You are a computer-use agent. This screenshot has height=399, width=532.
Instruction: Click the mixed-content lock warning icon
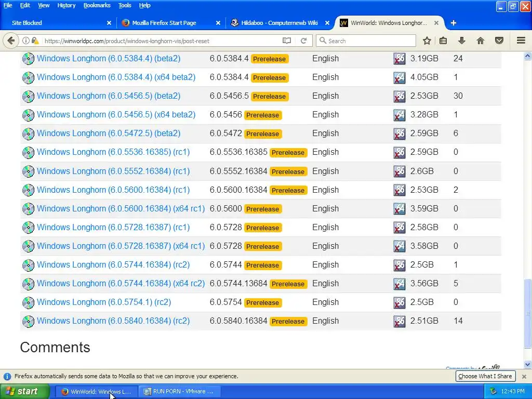click(x=35, y=41)
